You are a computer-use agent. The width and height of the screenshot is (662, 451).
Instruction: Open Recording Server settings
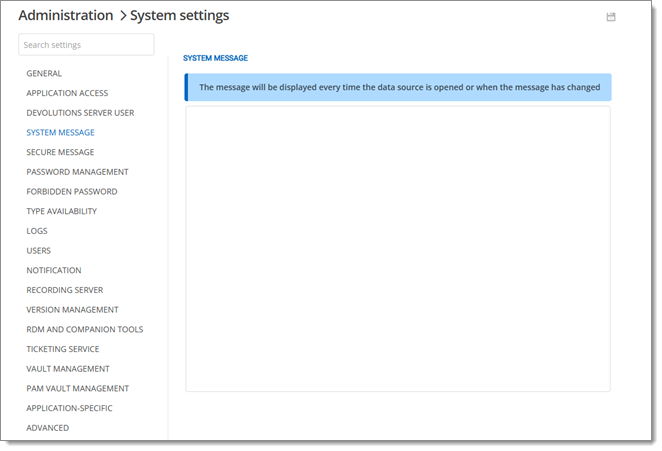(x=64, y=290)
